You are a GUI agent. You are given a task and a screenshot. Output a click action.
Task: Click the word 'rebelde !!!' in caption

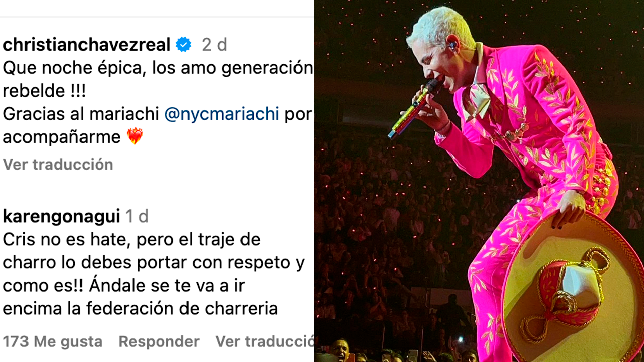point(44,91)
